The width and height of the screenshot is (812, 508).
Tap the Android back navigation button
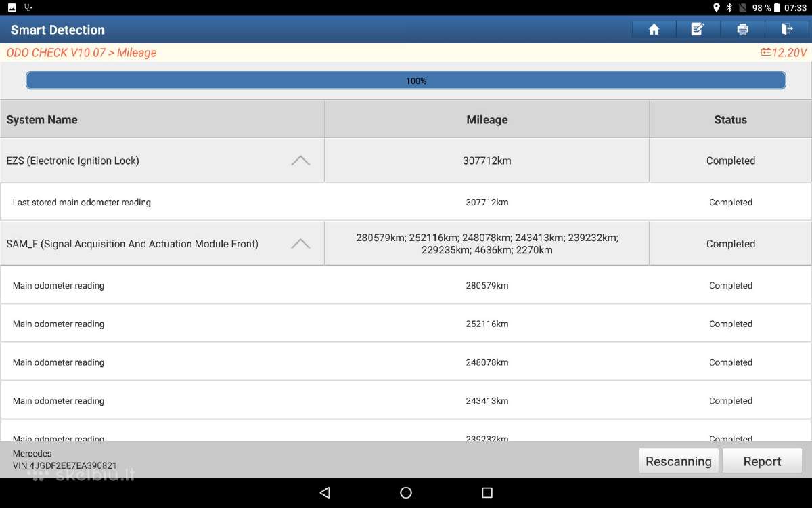325,492
